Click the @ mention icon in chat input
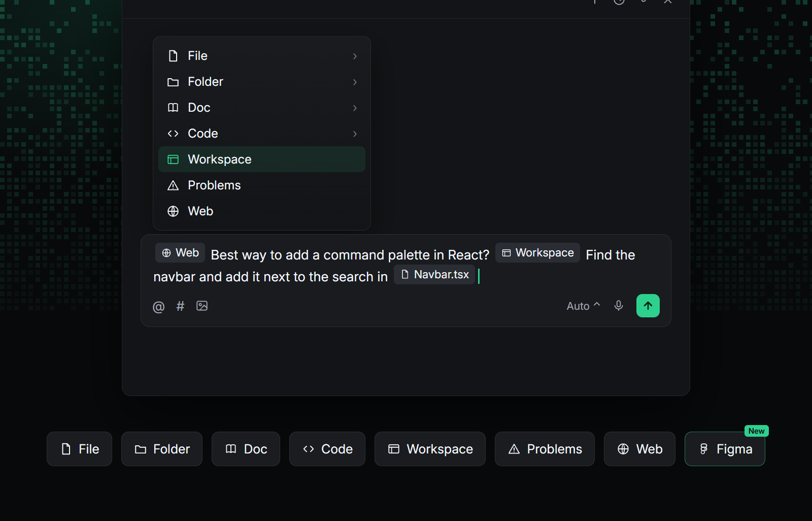812x521 pixels. click(158, 306)
